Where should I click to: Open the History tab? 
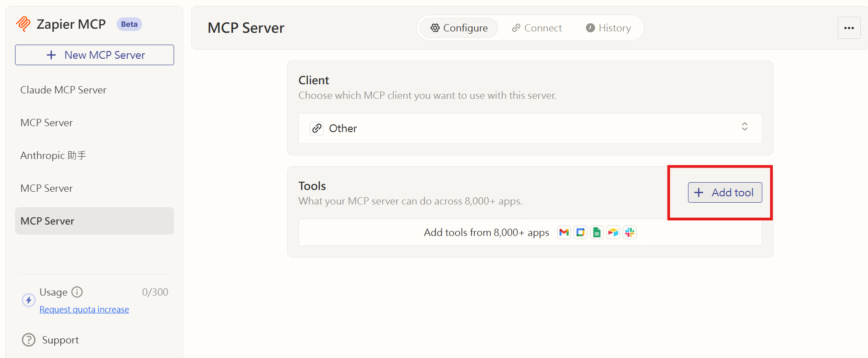pyautogui.click(x=608, y=28)
